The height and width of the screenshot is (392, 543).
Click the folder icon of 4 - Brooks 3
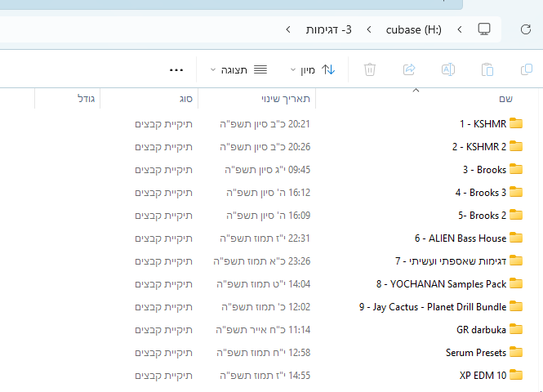[x=516, y=192]
